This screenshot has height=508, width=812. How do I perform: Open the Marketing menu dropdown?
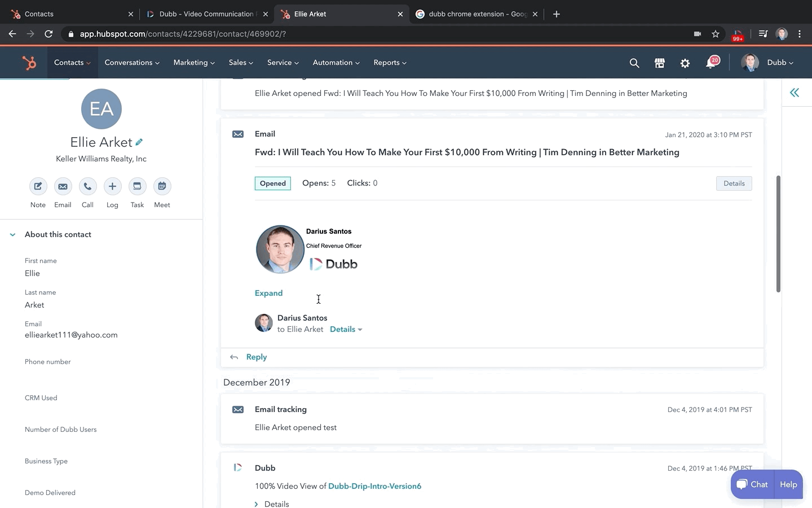tap(194, 63)
